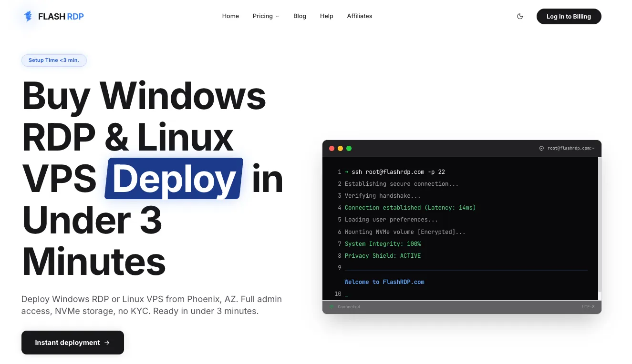This screenshot has width=632, height=364.
Task: Toggle dark mode with the moon icon
Action: pyautogui.click(x=520, y=16)
